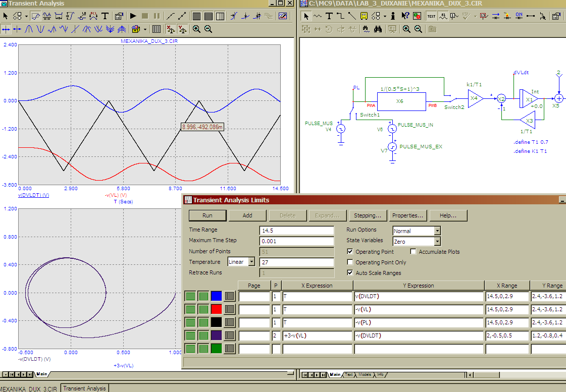Open the Info page tab of schematic
This screenshot has width=566, height=392.
380,375
